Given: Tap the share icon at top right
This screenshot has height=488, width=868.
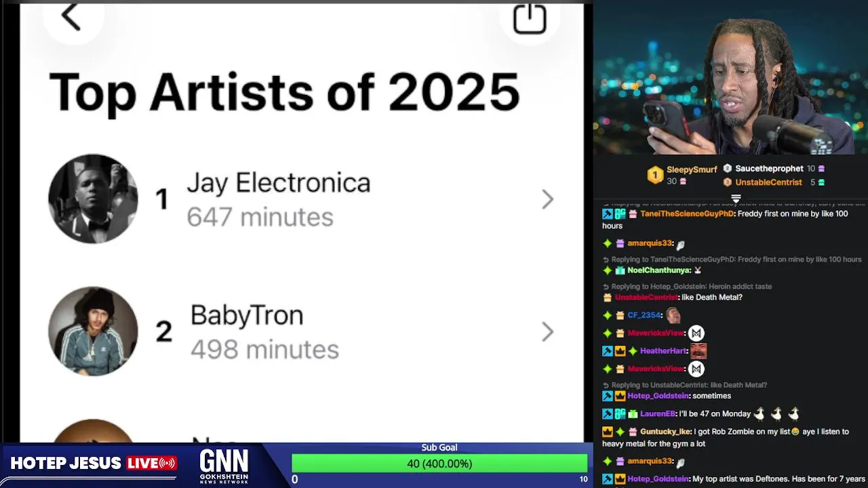Looking at the screenshot, I should 530,18.
